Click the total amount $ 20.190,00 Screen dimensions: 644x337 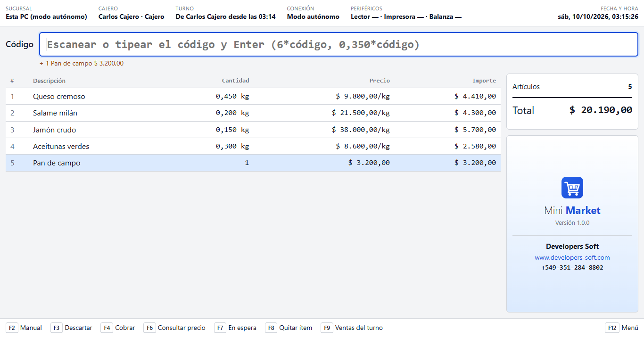point(601,110)
